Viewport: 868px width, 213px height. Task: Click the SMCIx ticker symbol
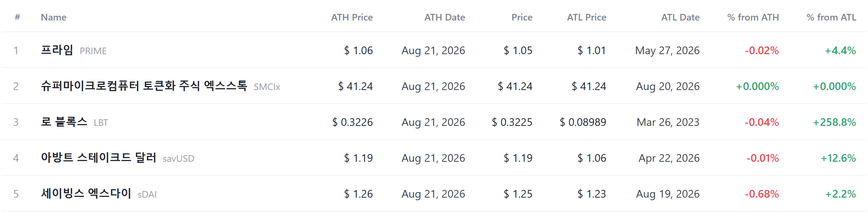267,87
